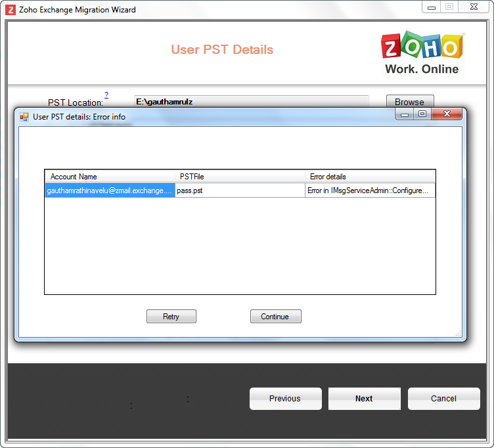Select the pass.pst file cell
The image size is (494, 448).
tap(240, 190)
